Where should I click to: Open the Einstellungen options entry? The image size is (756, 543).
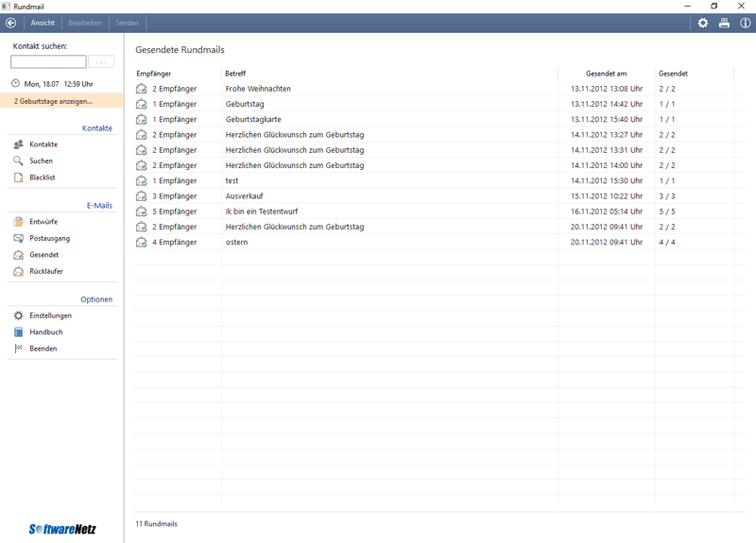click(50, 315)
